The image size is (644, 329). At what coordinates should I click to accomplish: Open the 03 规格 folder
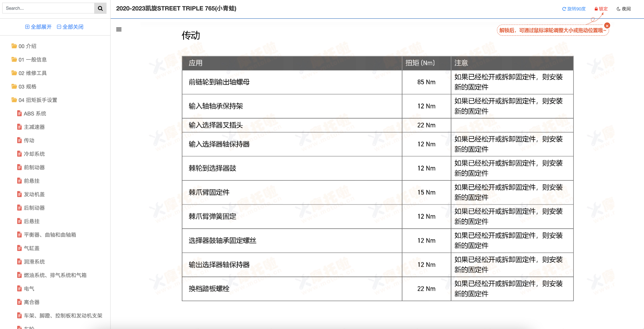(x=27, y=87)
